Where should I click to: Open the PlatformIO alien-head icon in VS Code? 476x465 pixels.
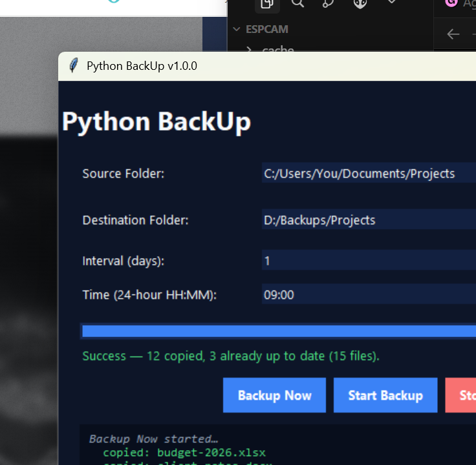click(360, 4)
